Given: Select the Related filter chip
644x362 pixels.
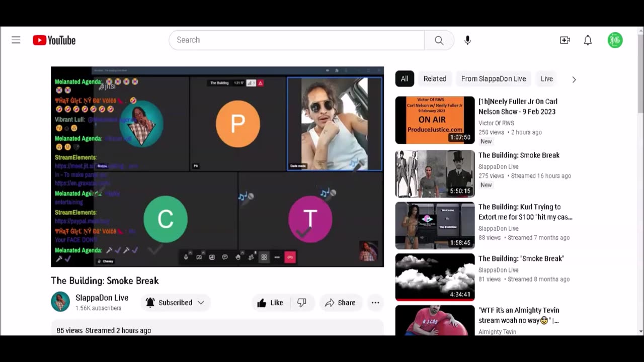Looking at the screenshot, I should (x=435, y=79).
